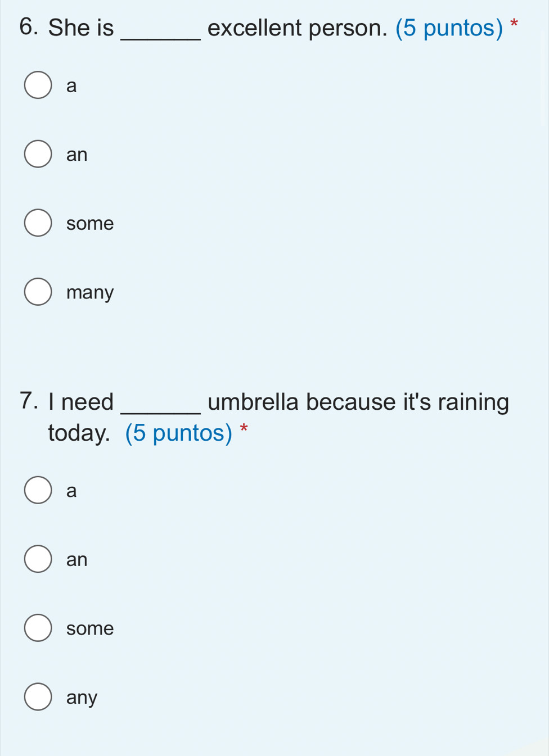Click 'a' label text in question 6
The height and width of the screenshot is (756, 549).
click(71, 86)
